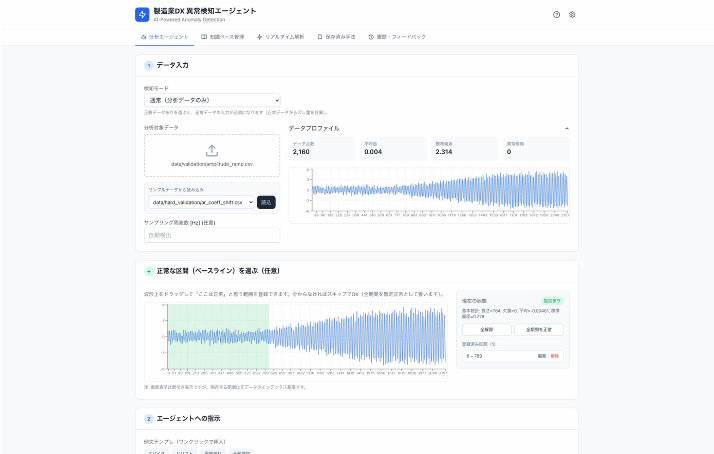Click the エージェントへの指示 section heading
Image resolution: width=714 pixels, height=454 pixels.
(189, 418)
